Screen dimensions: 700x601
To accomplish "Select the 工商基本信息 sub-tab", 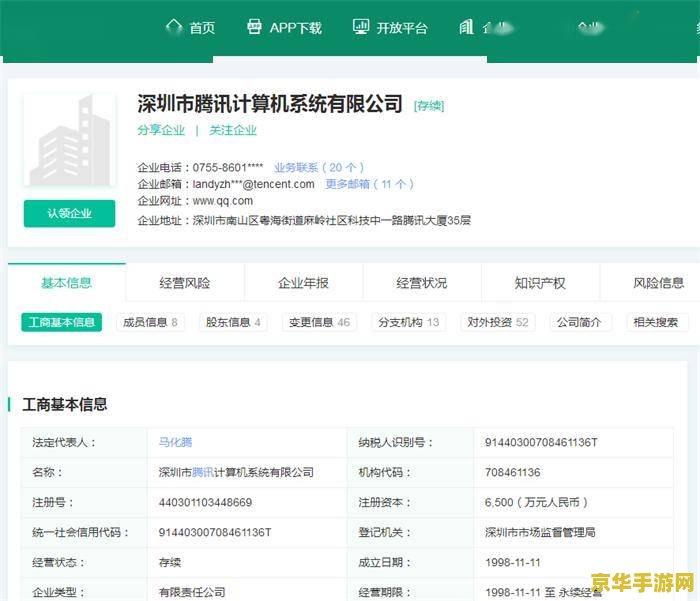I will tap(62, 322).
